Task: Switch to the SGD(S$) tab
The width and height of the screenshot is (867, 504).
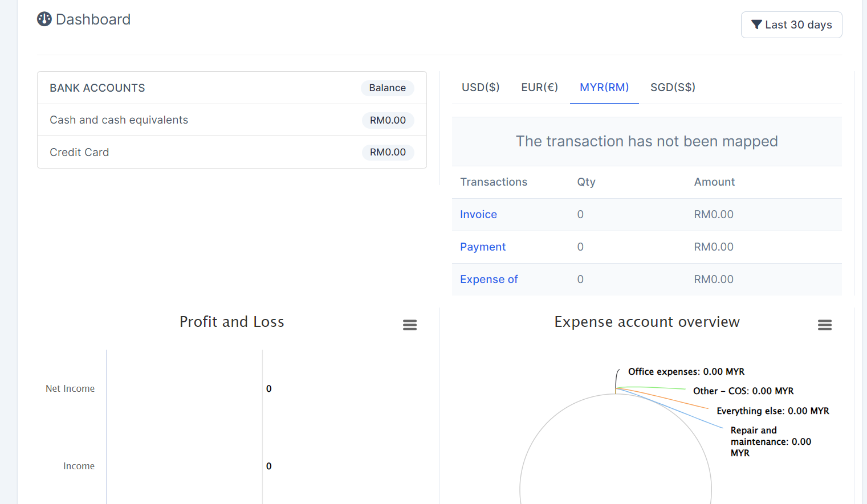Action: pos(673,87)
